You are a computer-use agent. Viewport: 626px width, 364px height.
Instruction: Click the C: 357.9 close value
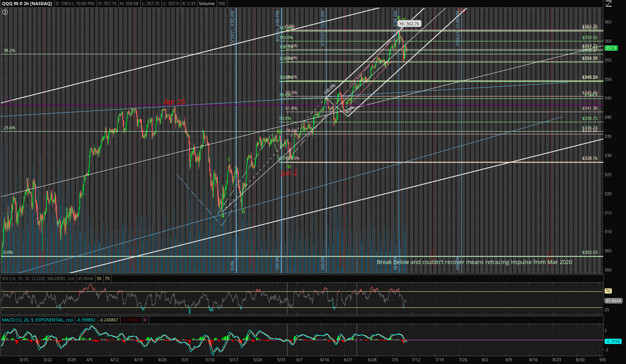point(171,4)
